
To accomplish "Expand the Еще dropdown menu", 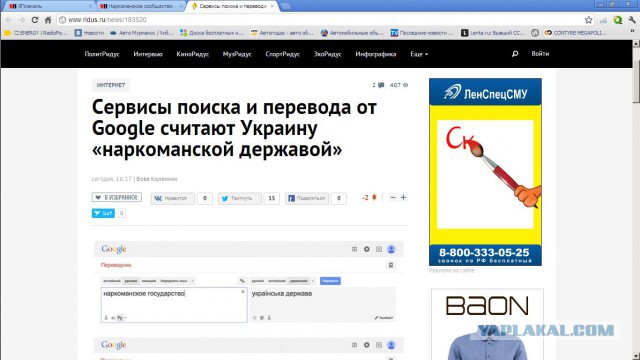I will (419, 54).
